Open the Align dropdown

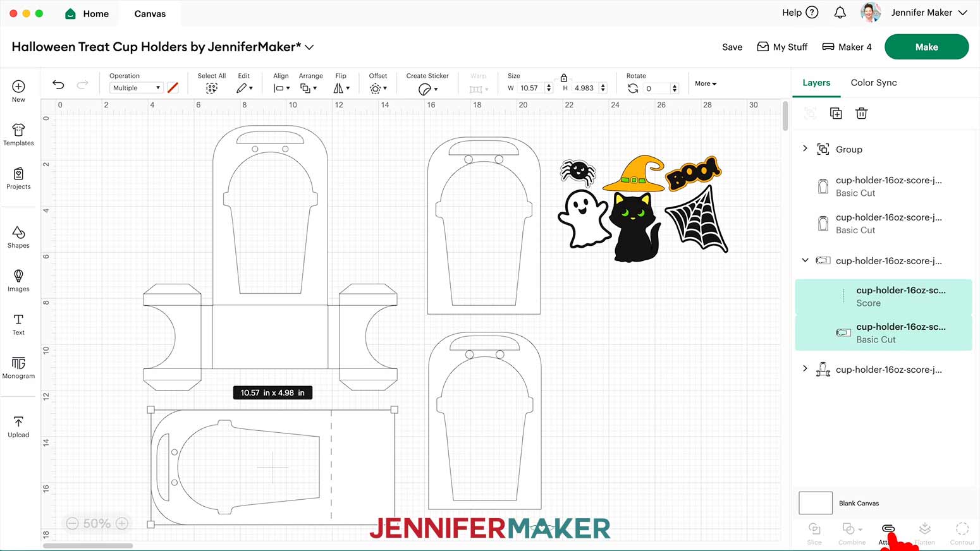pos(281,88)
